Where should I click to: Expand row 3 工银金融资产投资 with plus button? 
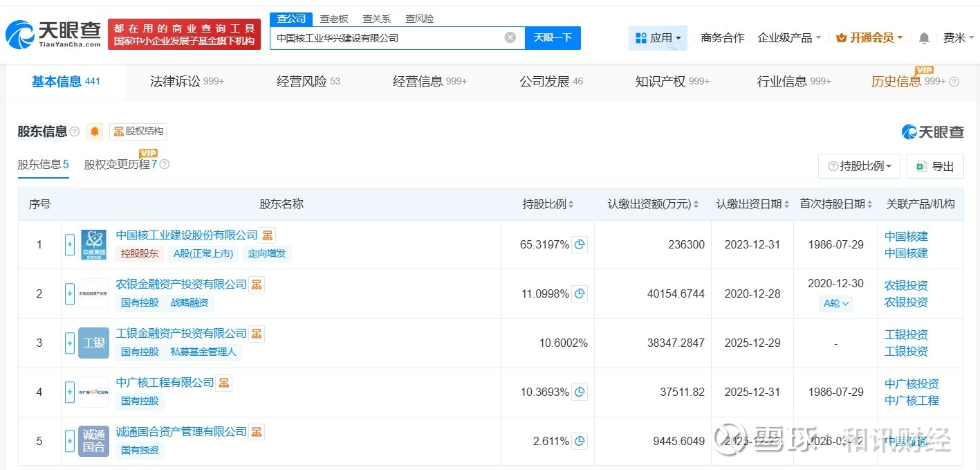(70, 343)
